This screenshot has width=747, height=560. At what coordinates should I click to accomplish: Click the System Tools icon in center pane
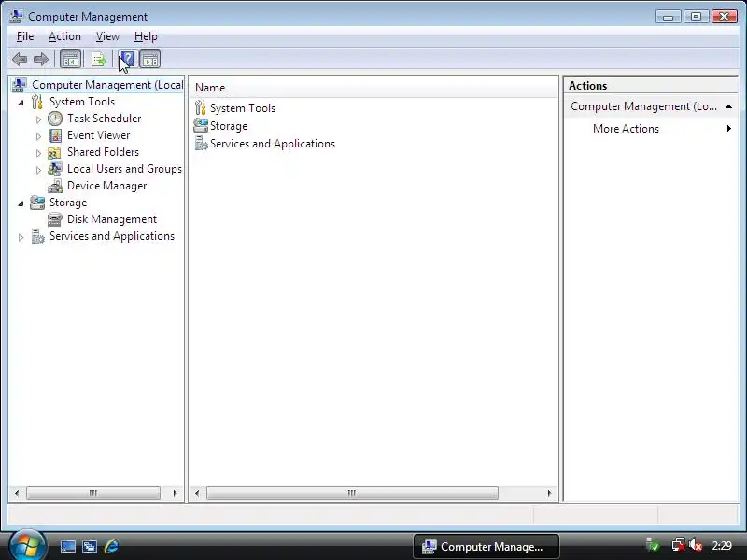201,108
